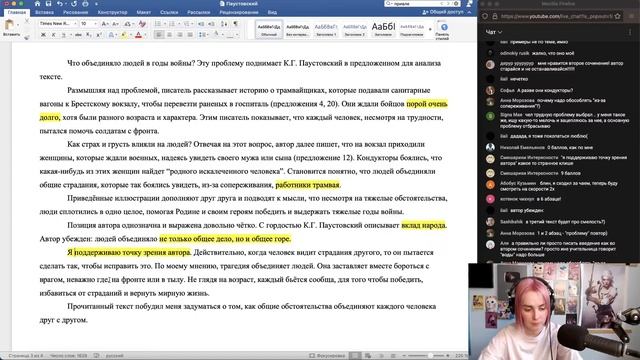The height and width of the screenshot is (360, 640).
Task: Center the paragraph text
Action: click(169, 35)
